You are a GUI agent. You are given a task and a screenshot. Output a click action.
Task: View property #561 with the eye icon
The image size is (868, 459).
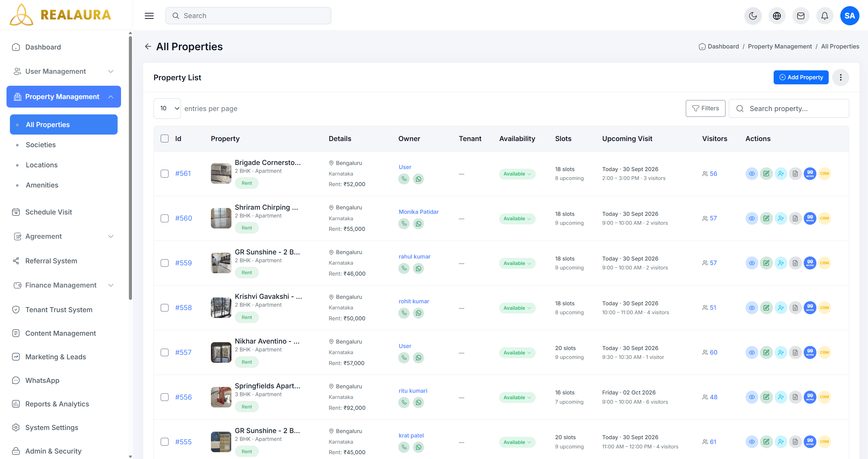752,173
